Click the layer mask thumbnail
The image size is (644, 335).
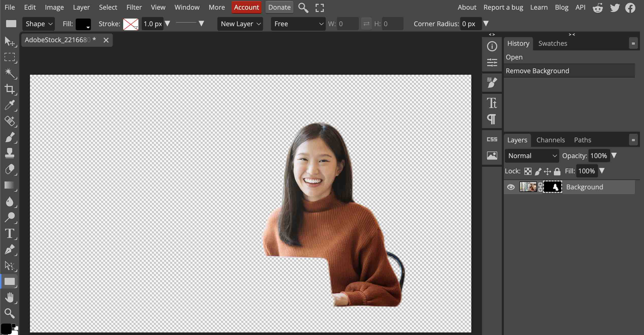click(553, 187)
